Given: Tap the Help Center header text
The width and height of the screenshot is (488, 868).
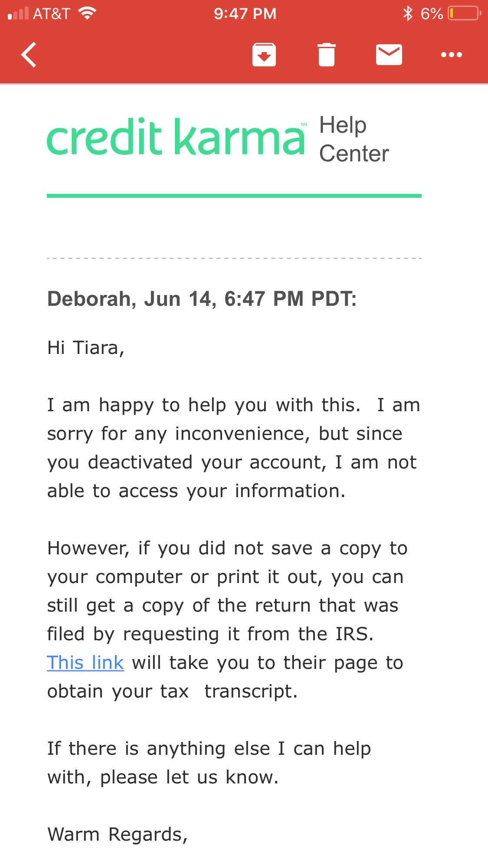Looking at the screenshot, I should pyautogui.click(x=354, y=139).
